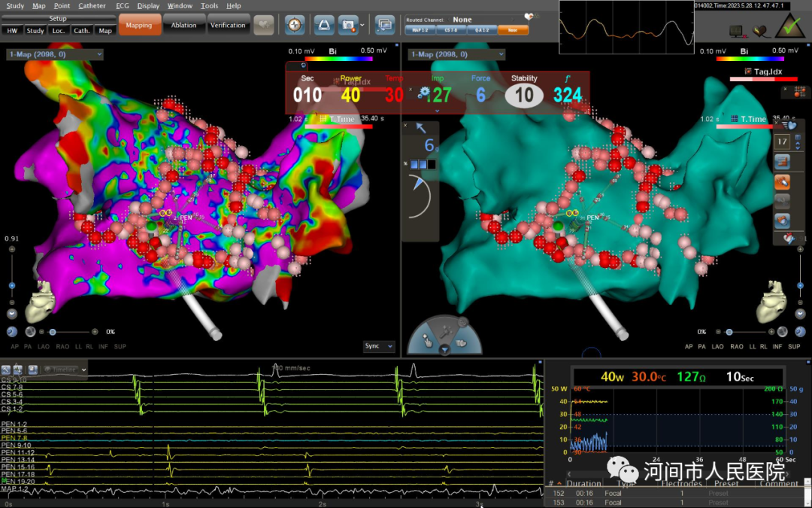812x508 pixels.
Task: Switch to the Ablation tab
Action: click(x=183, y=25)
